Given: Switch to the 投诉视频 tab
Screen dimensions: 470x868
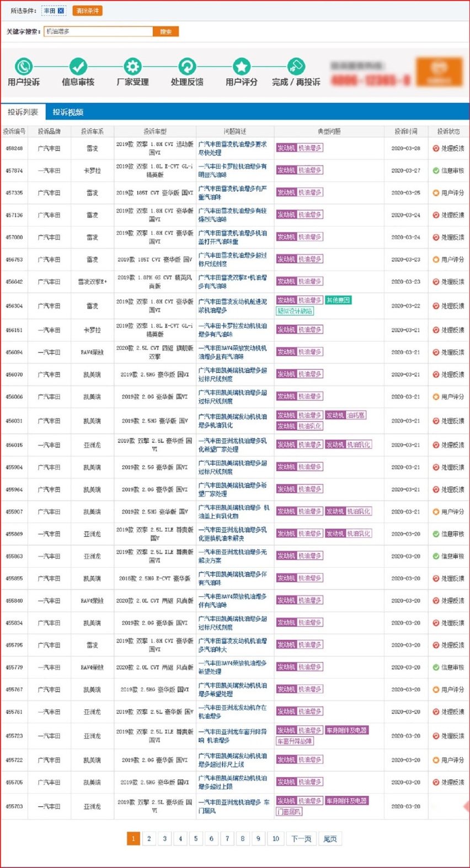Looking at the screenshot, I should tap(68, 112).
